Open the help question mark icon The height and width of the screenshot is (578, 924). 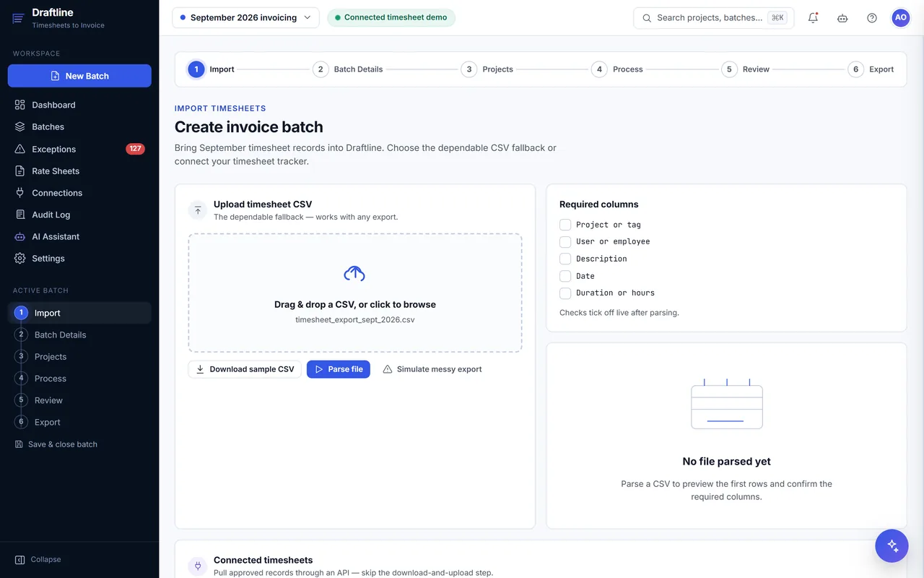tap(872, 18)
